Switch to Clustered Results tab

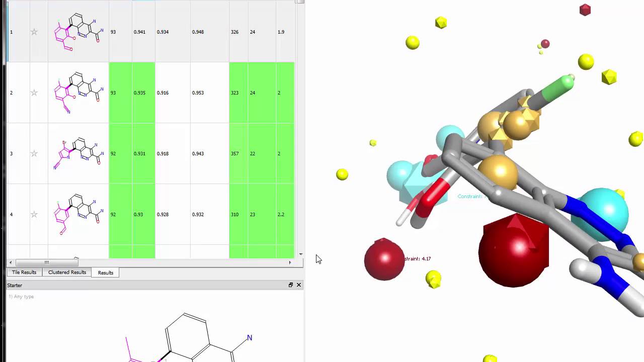pos(67,272)
